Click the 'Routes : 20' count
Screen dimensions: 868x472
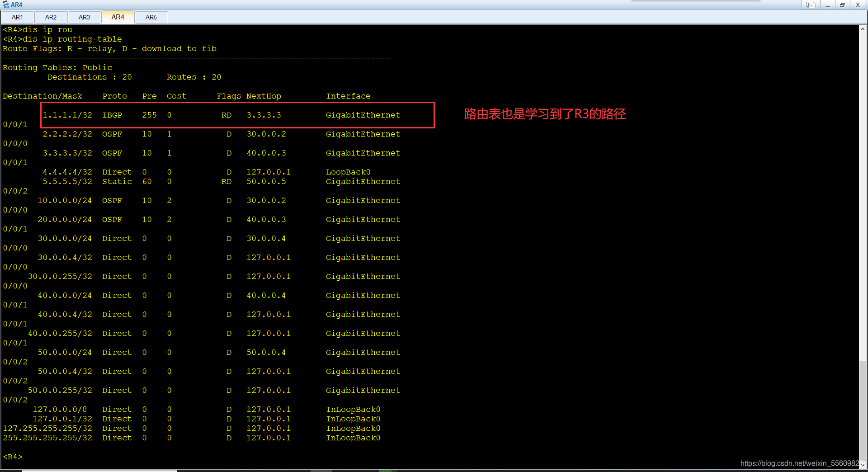(x=194, y=77)
